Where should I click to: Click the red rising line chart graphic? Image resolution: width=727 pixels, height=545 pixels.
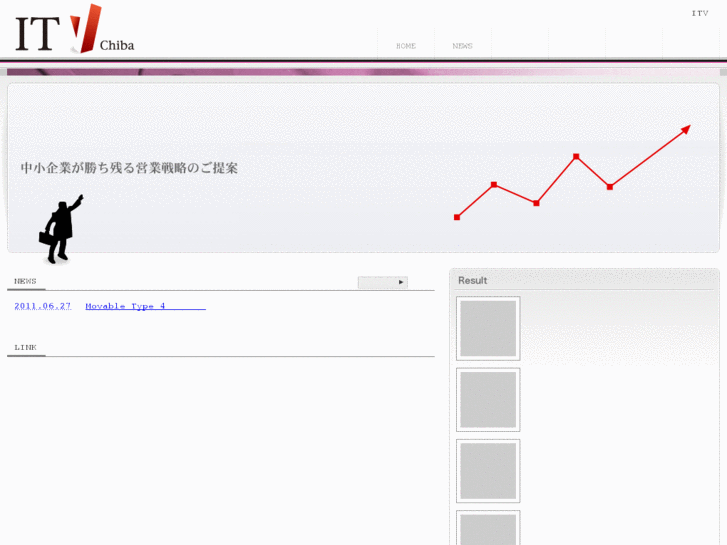pos(573,172)
